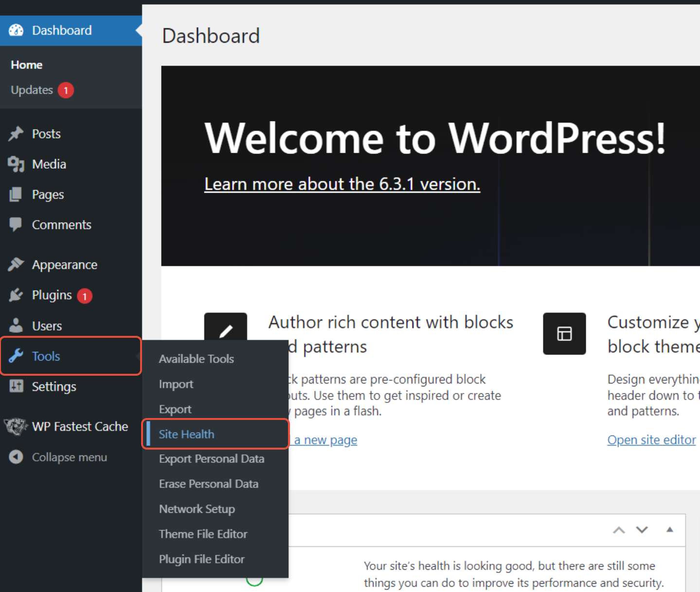The image size is (700, 592).
Task: Open the Plugins menu label
Action: 52,295
